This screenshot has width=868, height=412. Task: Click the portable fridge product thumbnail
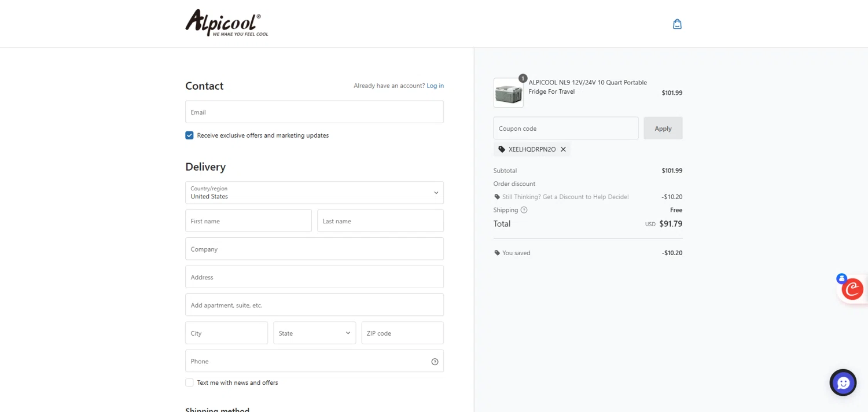pyautogui.click(x=509, y=93)
